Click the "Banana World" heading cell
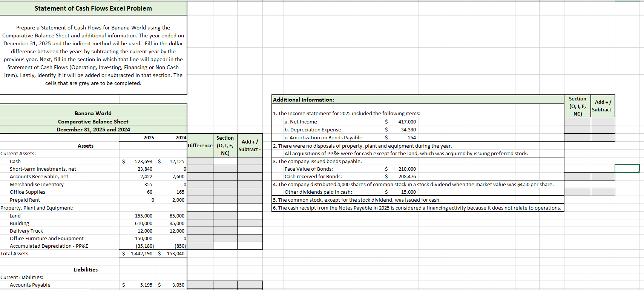Image resolution: width=644 pixels, height=290 pixels. (x=93, y=113)
